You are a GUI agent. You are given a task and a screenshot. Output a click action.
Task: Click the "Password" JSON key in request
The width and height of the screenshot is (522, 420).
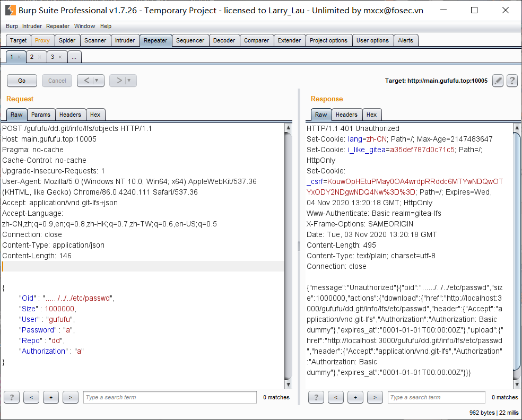coord(38,330)
